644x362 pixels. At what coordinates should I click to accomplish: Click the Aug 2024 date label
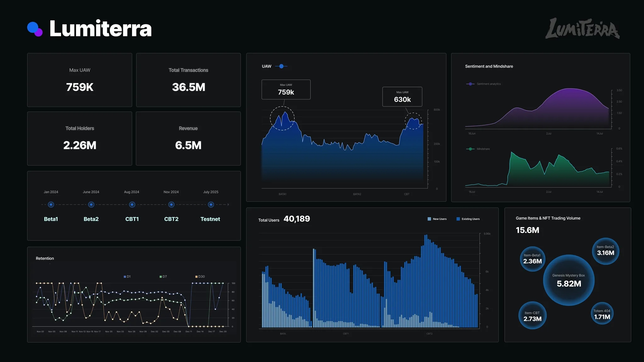[x=131, y=192]
